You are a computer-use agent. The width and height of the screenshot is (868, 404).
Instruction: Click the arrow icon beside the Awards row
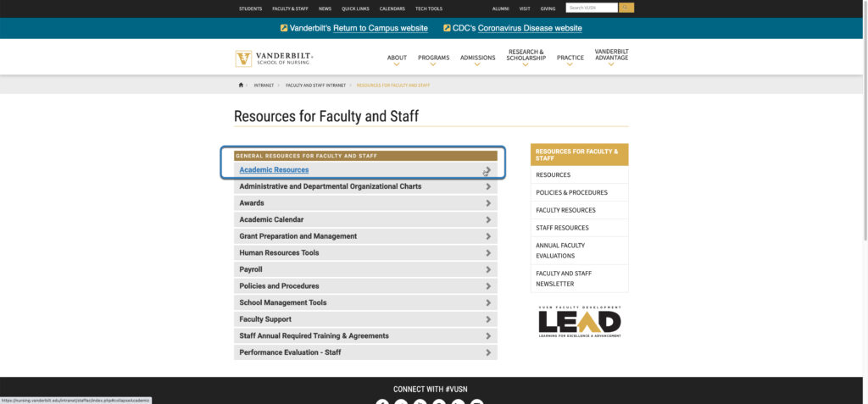(x=488, y=203)
